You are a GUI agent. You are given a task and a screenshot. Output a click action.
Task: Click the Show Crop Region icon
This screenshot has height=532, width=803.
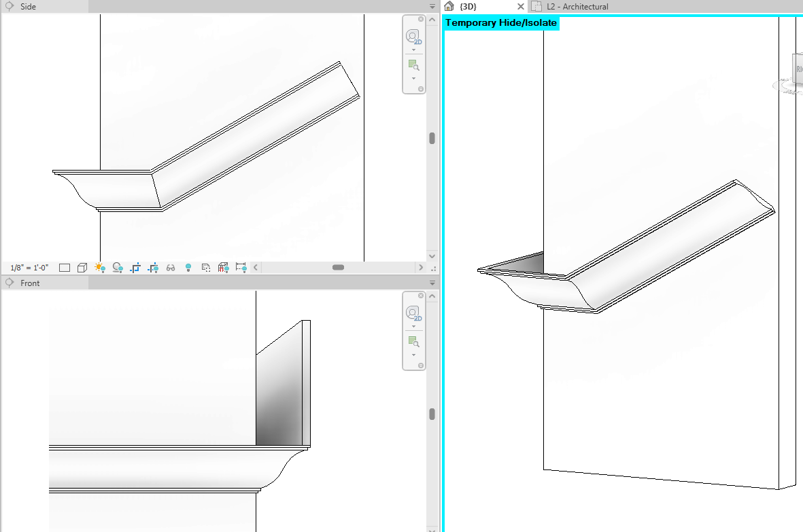[x=152, y=267]
